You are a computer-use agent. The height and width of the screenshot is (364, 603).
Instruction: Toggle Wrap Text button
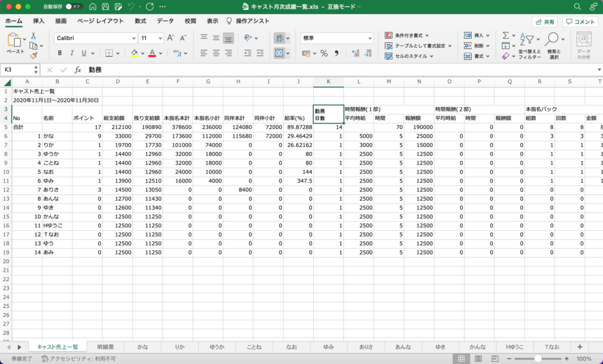click(279, 38)
